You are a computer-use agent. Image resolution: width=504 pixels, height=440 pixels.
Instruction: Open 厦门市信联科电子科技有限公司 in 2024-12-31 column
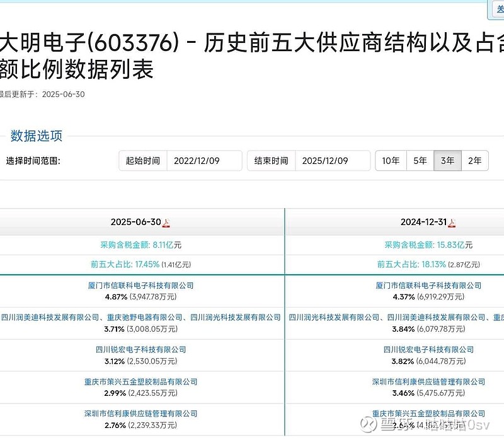click(x=428, y=286)
